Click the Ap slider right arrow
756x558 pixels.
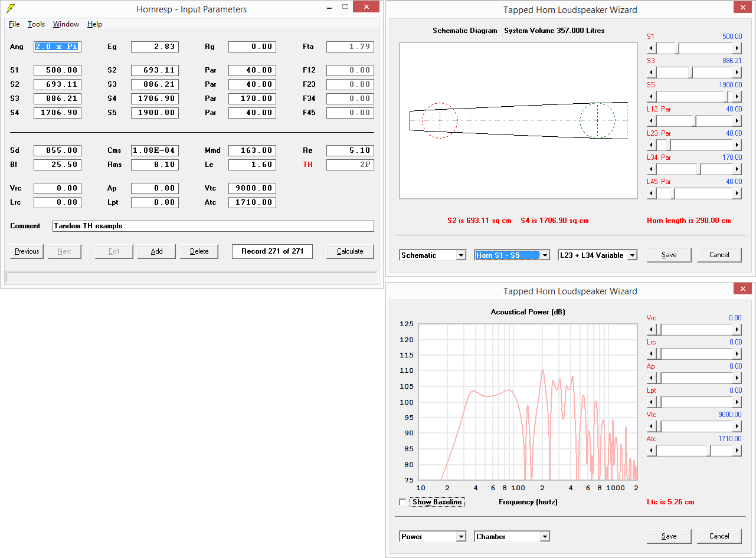tap(737, 378)
